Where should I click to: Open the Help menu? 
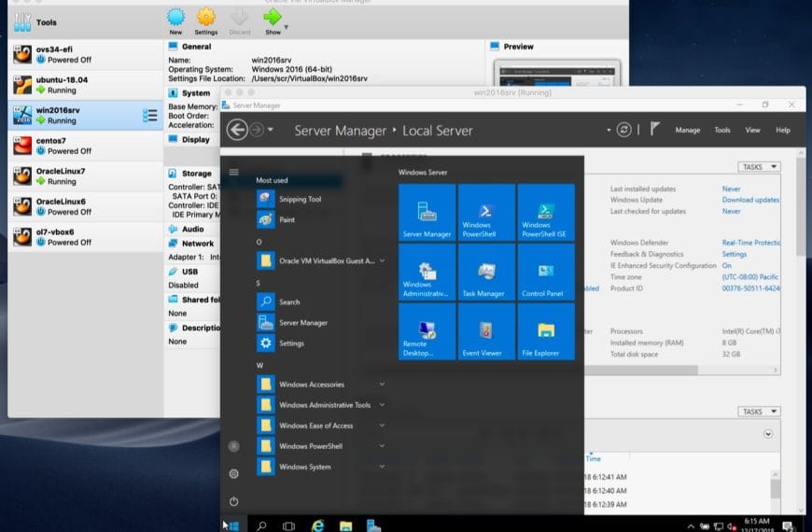[x=783, y=130]
